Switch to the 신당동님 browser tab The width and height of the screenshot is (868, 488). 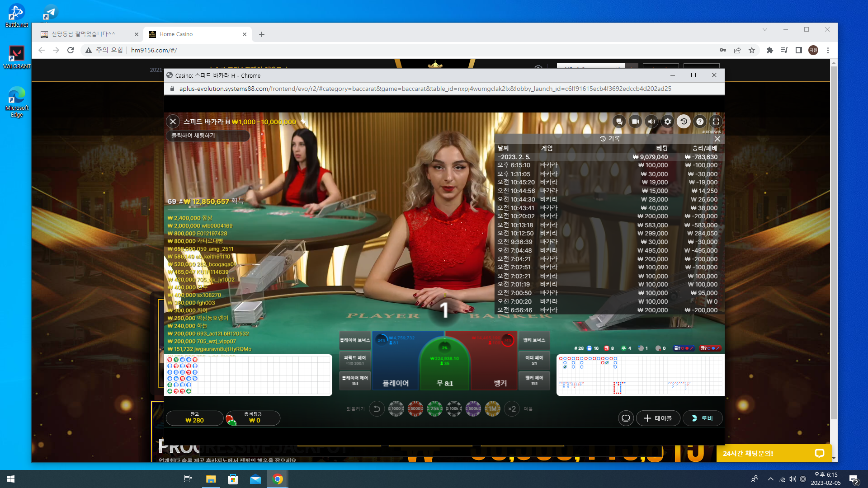(89, 34)
